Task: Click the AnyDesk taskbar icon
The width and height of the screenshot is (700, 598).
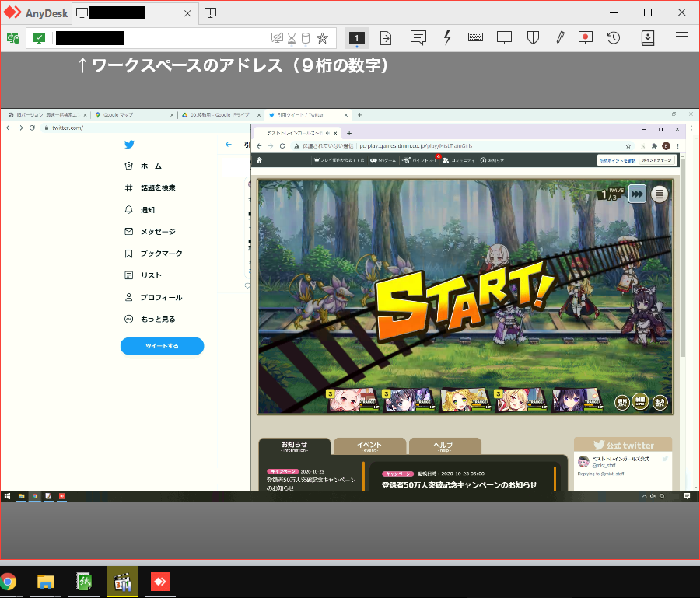Action: [x=159, y=582]
